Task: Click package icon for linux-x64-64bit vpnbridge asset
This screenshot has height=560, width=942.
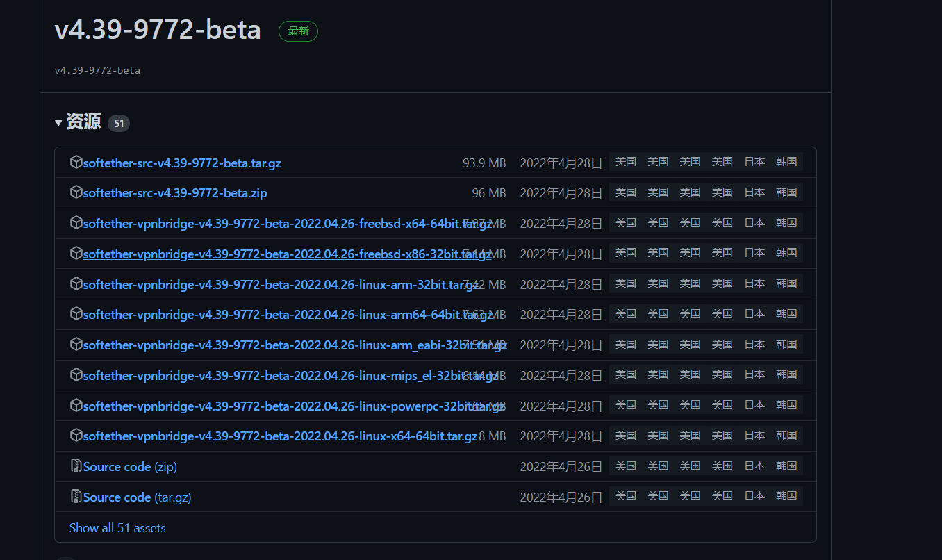Action: click(76, 436)
